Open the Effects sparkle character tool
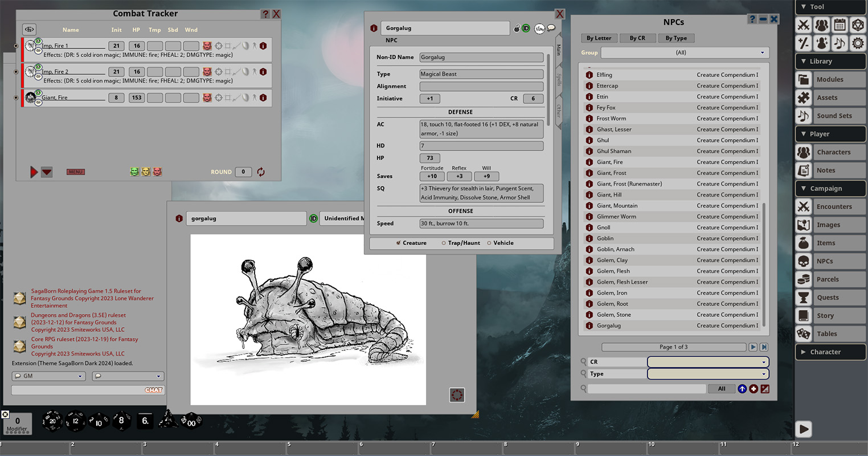 (821, 43)
